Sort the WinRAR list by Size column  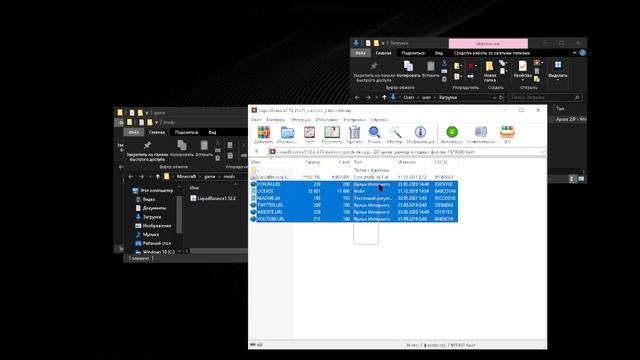312,162
